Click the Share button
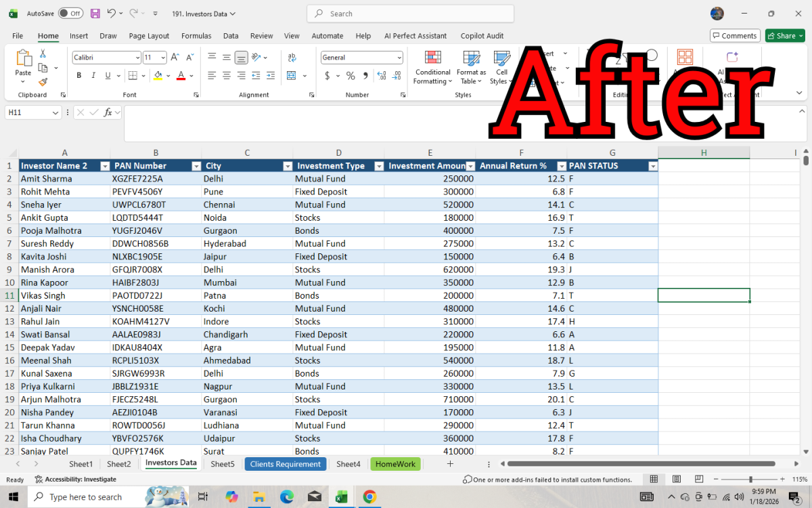 [x=785, y=36]
